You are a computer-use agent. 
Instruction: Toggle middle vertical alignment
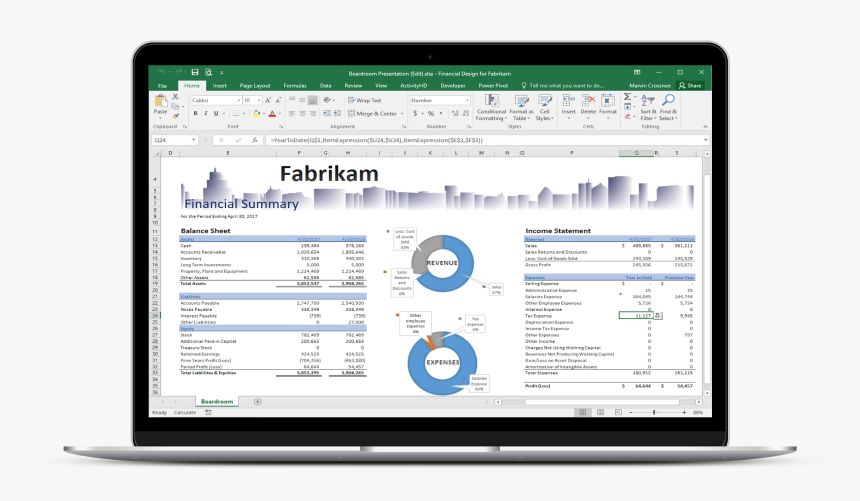point(302,100)
